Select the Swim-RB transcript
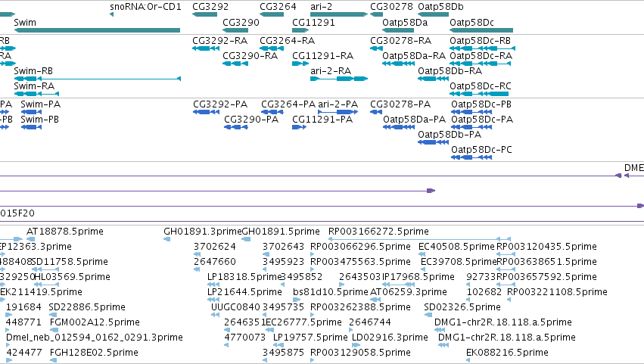This screenshot has width=644, height=364. [x=97, y=79]
